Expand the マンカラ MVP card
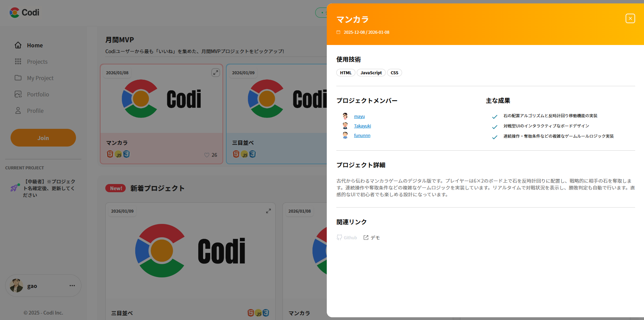This screenshot has height=320, width=644. [215, 73]
